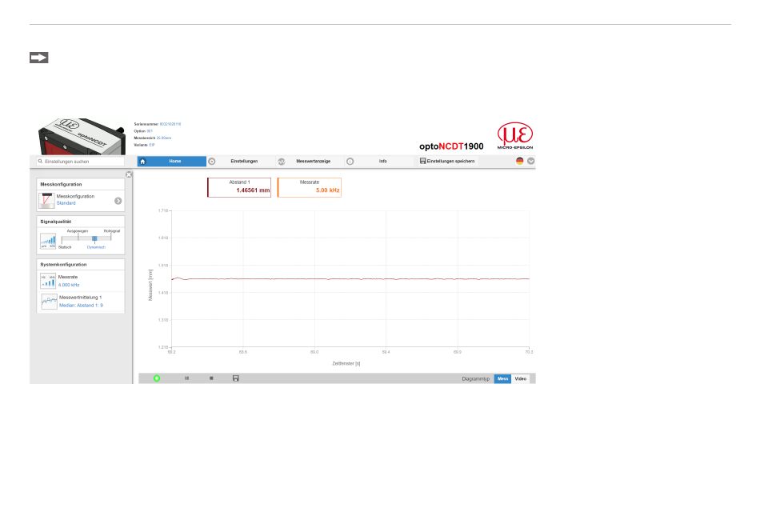
Task: Click the Standard Messkonfiguration link
Action: click(x=66, y=203)
